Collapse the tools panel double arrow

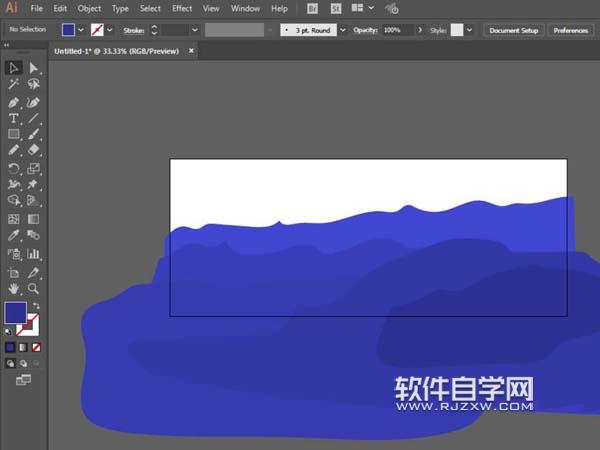pos(7,45)
